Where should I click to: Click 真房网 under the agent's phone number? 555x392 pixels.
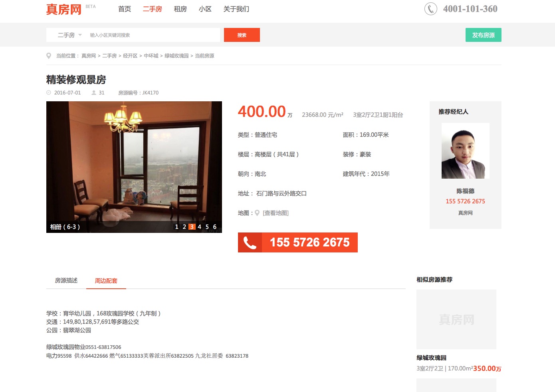(466, 213)
